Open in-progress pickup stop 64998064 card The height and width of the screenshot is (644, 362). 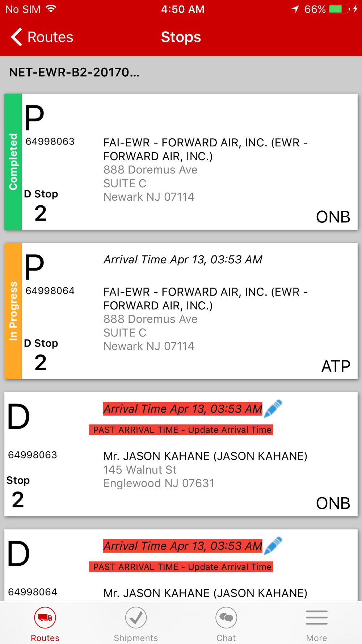[x=181, y=311]
